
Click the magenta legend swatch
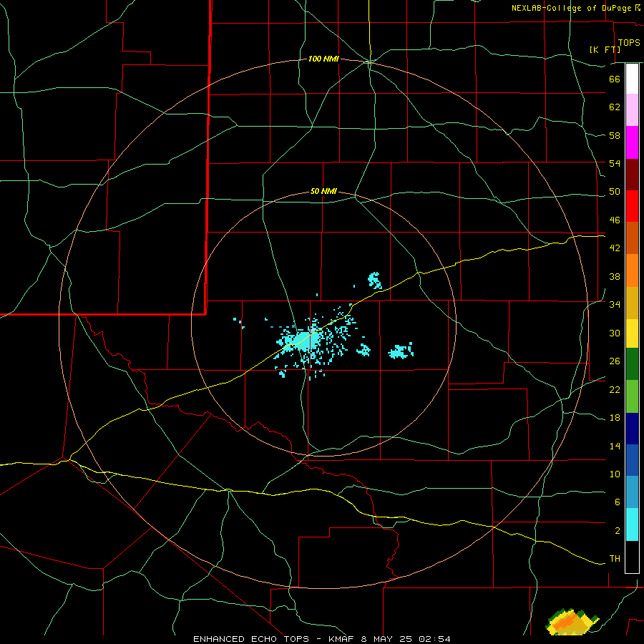click(x=632, y=142)
